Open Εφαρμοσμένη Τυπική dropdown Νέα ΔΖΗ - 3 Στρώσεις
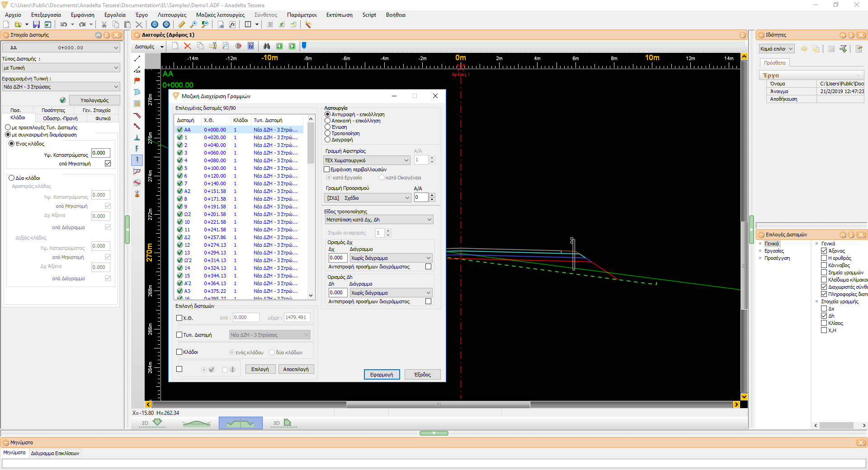The image size is (868, 470). pos(61,87)
